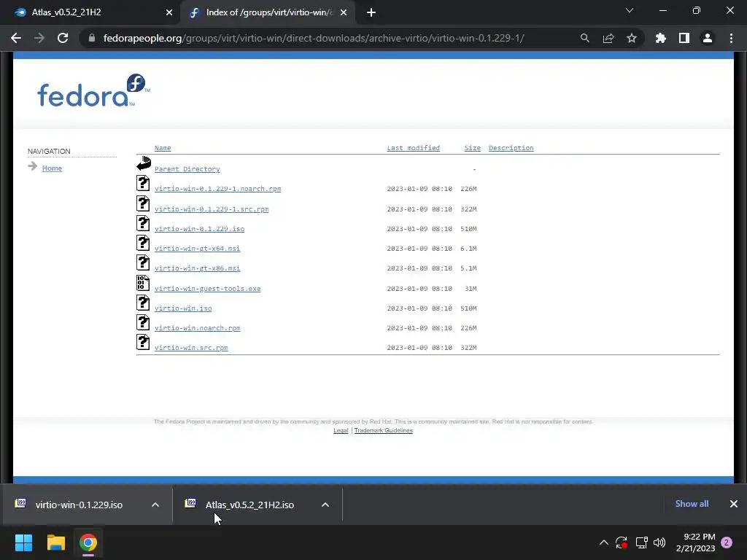Open network settings tray icon
The height and width of the screenshot is (560, 747).
(641, 542)
